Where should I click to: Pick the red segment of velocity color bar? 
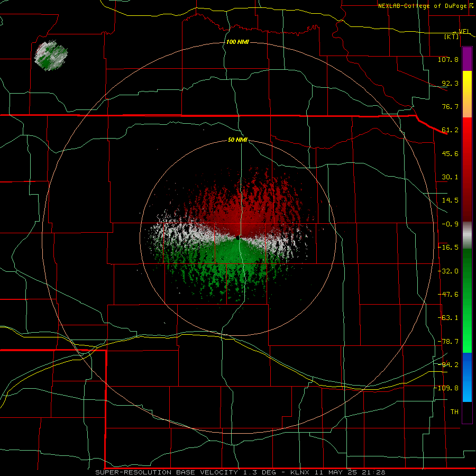point(467,169)
